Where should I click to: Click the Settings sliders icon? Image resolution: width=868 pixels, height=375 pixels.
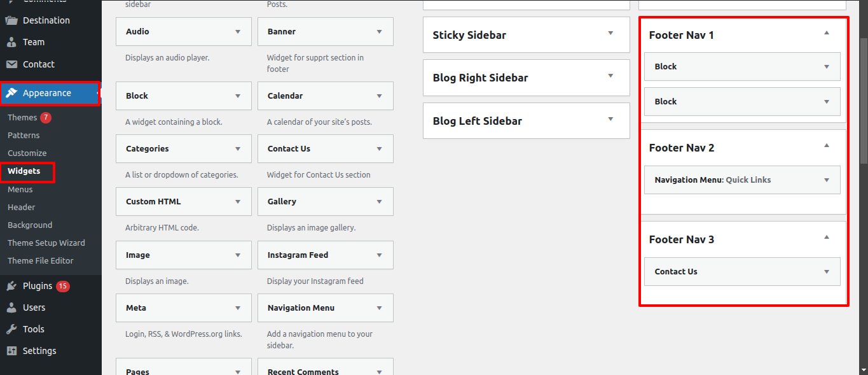pyautogui.click(x=11, y=351)
